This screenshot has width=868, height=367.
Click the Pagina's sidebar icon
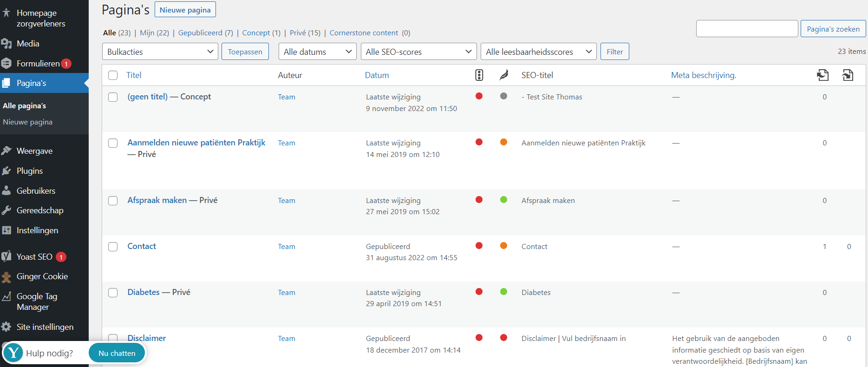(7, 83)
